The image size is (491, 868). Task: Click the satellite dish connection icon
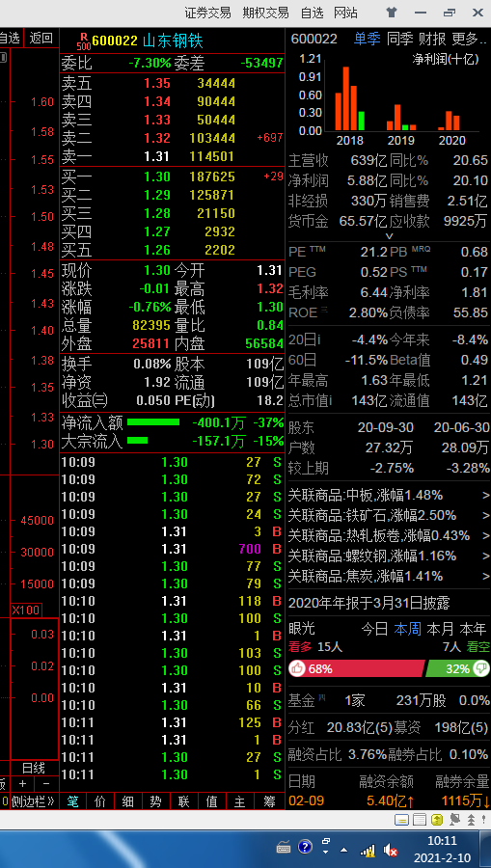[x=454, y=820]
